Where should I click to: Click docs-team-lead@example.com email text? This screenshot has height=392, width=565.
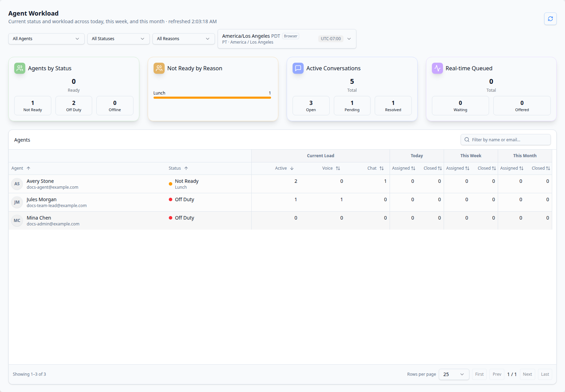(x=57, y=206)
